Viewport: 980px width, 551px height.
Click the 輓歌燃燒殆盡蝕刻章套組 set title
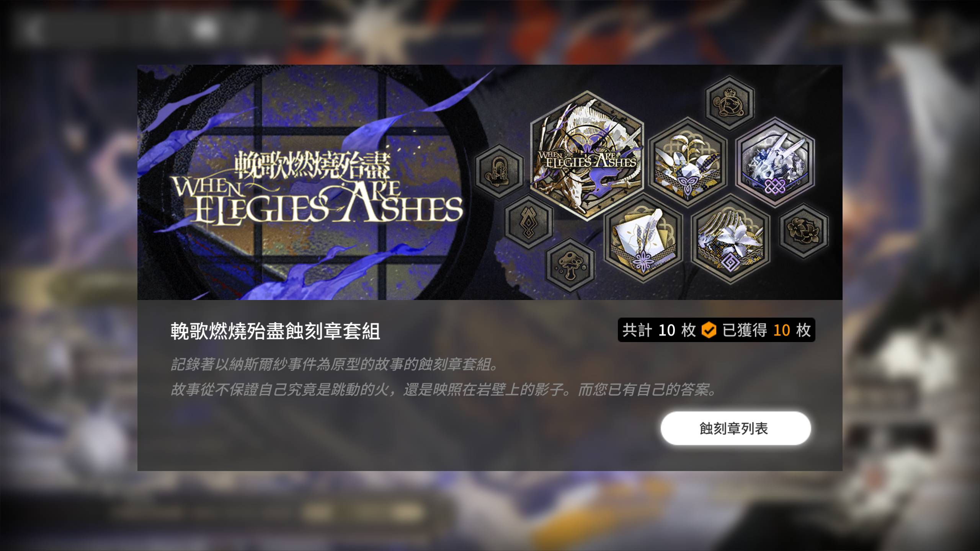tap(275, 331)
